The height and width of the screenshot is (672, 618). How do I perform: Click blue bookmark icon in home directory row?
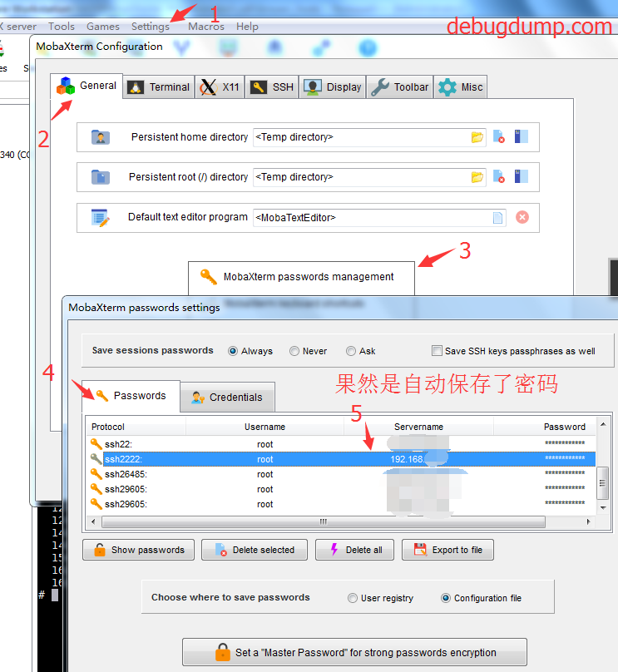tap(522, 136)
